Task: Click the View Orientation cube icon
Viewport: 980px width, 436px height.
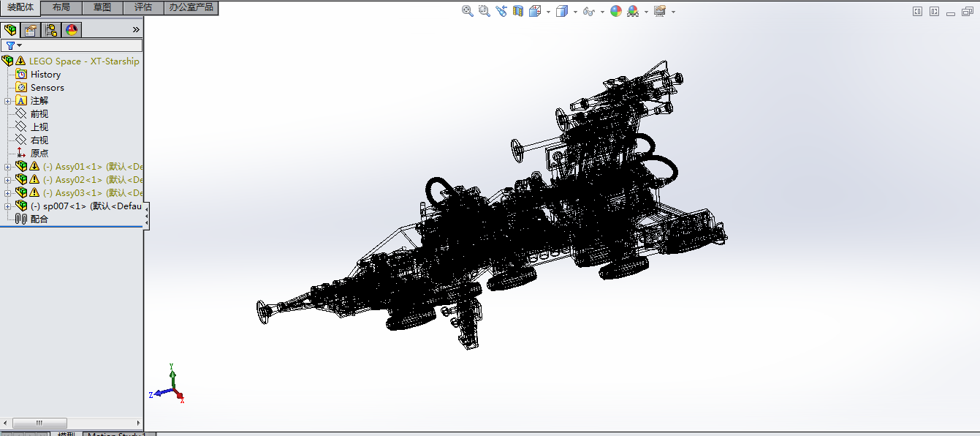Action: 535,11
